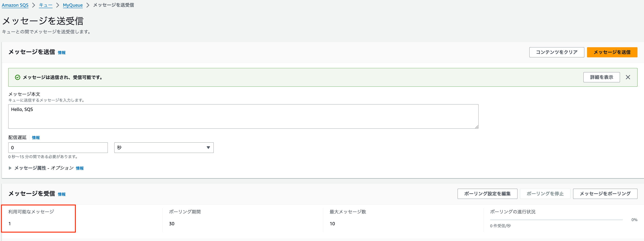The width and height of the screenshot is (644, 241).
Task: Show details with the 詳細を表示 button
Action: (602, 77)
